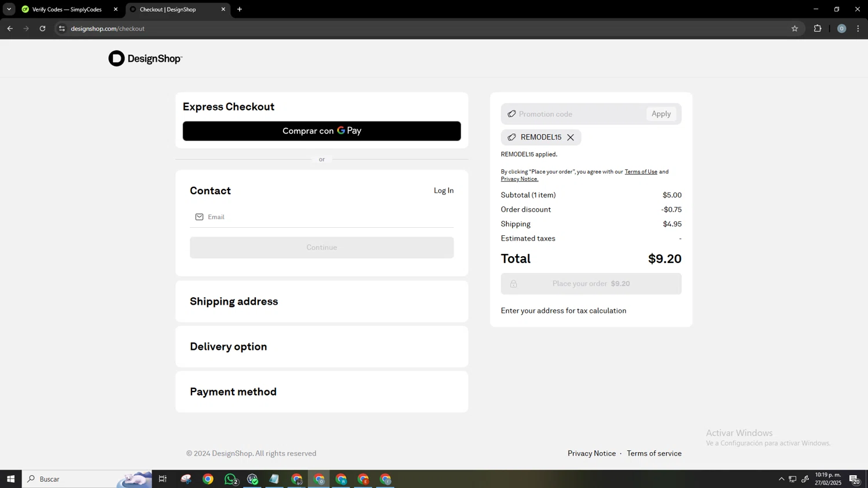The width and height of the screenshot is (868, 488).
Task: Open the Chrome three-dot menu
Action: (858, 28)
